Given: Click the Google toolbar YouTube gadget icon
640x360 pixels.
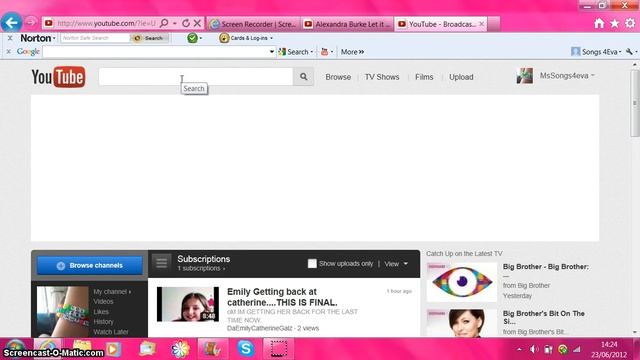Looking at the screenshot, I should tap(324, 52).
